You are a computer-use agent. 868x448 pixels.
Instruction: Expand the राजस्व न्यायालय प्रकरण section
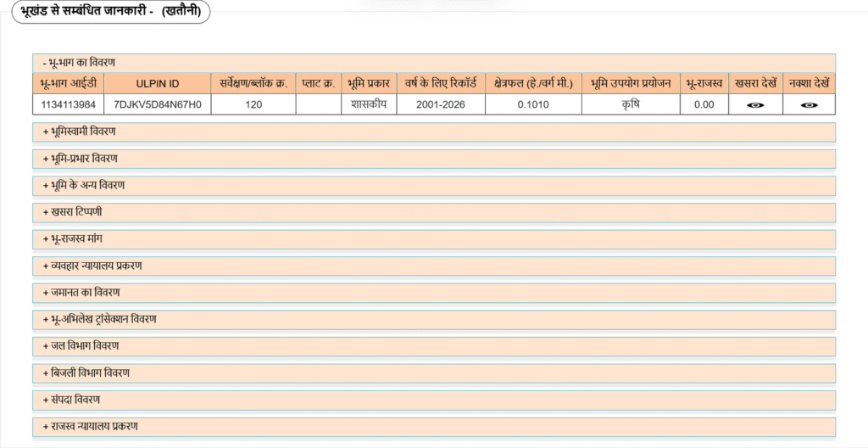coord(434,427)
